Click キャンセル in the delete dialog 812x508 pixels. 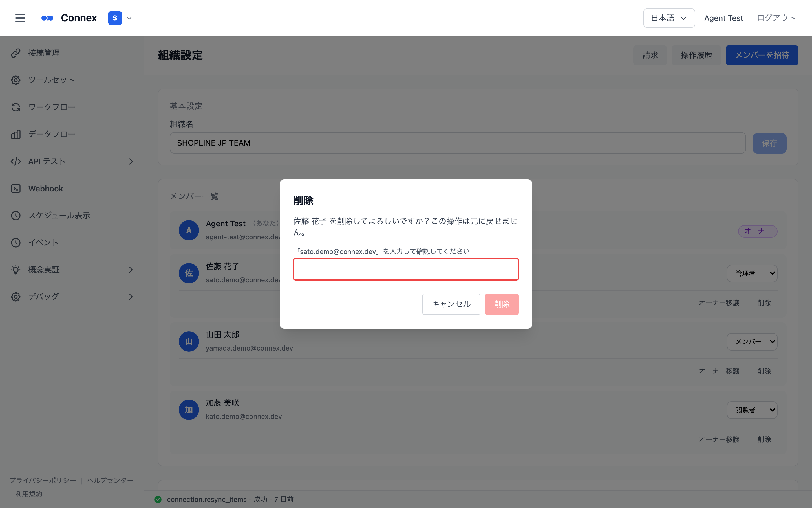451,304
